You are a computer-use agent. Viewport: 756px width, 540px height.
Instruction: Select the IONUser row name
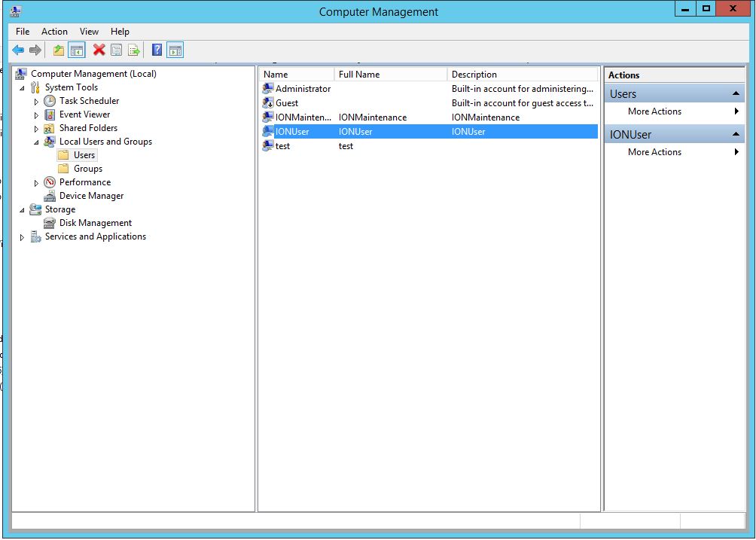[292, 132]
